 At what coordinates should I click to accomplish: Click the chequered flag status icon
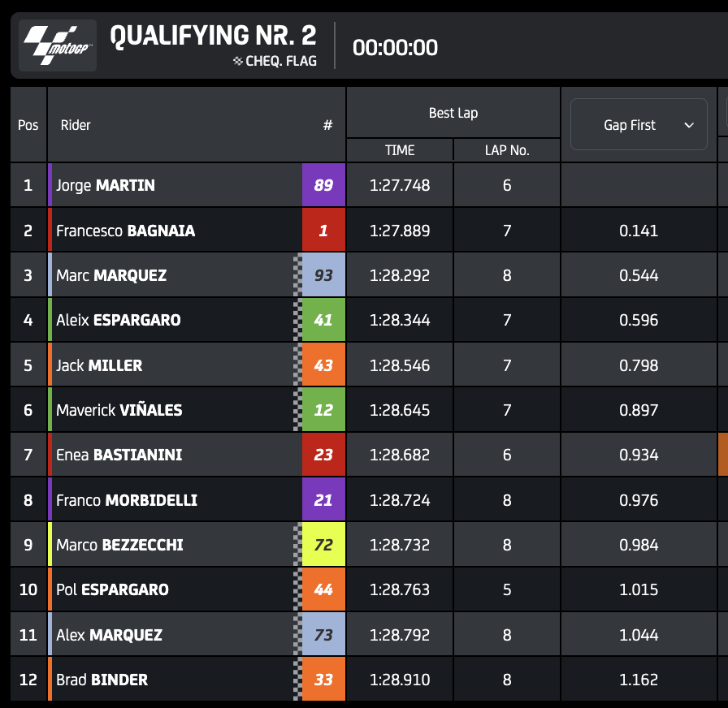(238, 61)
